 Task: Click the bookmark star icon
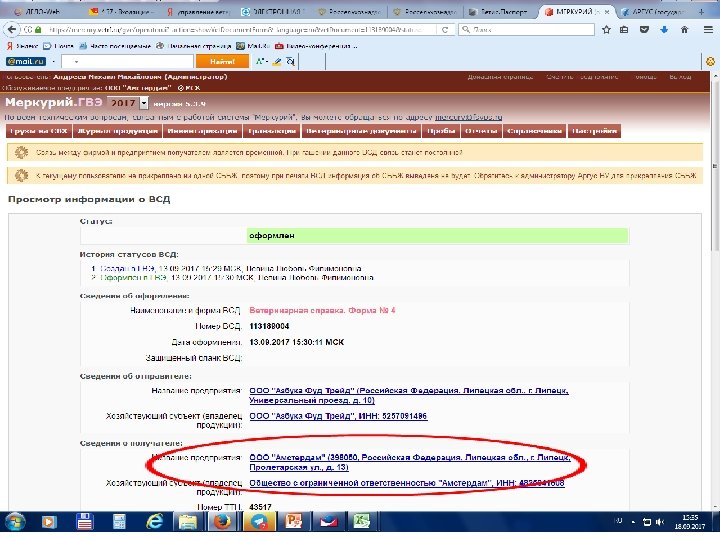[606, 29]
